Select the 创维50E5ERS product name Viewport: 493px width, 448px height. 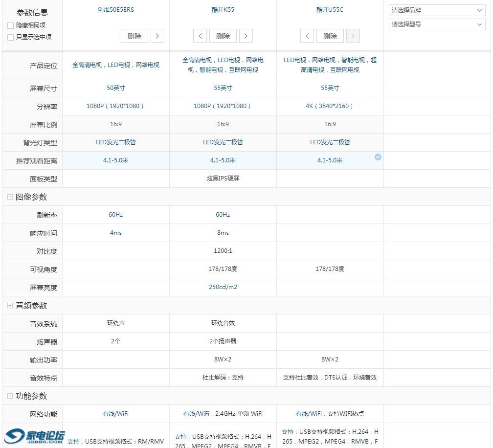coord(115,9)
